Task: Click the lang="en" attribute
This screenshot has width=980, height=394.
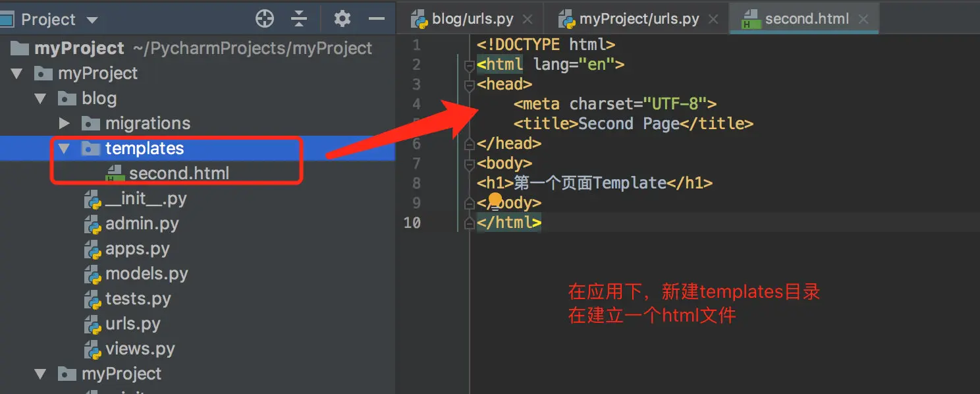Action: coord(574,65)
